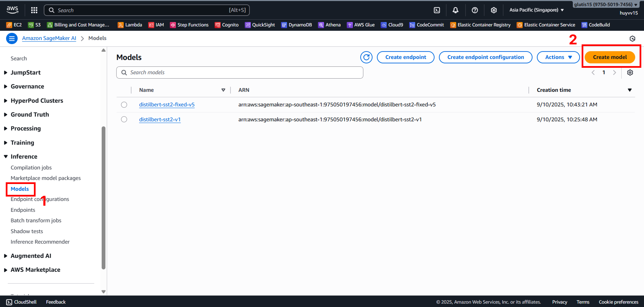Viewport: 644px width, 307px height.
Task: Launch CloudShell from the top navigation bar
Action: point(437,10)
